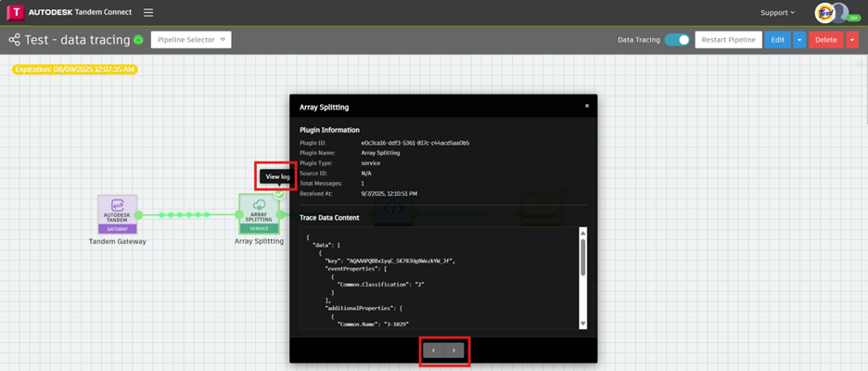The width and height of the screenshot is (868, 371).
Task: Go to the previous trace message
Action: point(433,350)
